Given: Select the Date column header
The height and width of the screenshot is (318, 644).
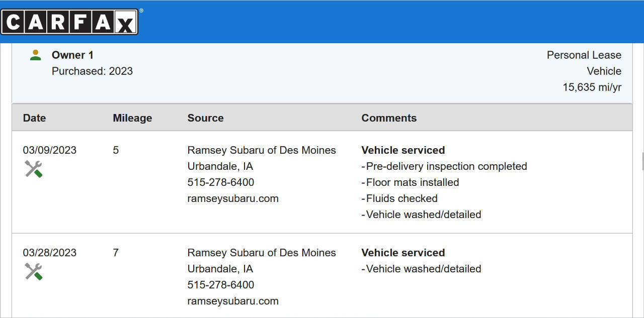Looking at the screenshot, I should pyautogui.click(x=34, y=118).
